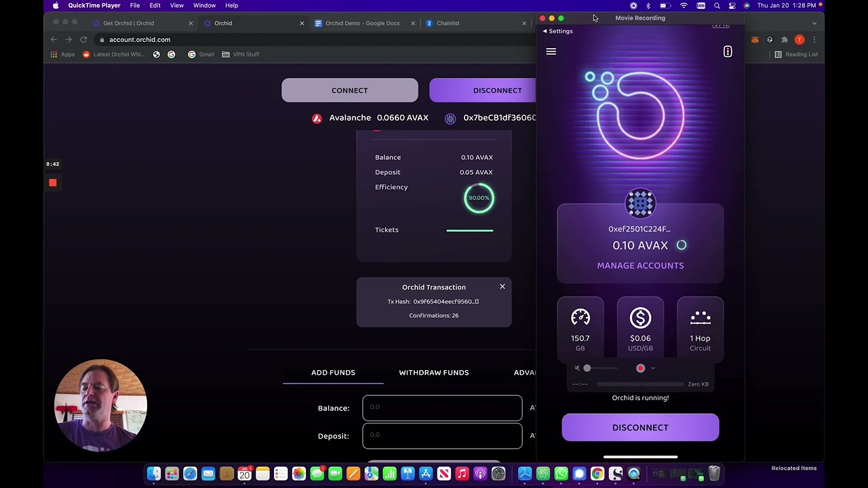Open the traffic monitor icon in Orchid app
The height and width of the screenshot is (488, 868).
click(x=728, y=52)
